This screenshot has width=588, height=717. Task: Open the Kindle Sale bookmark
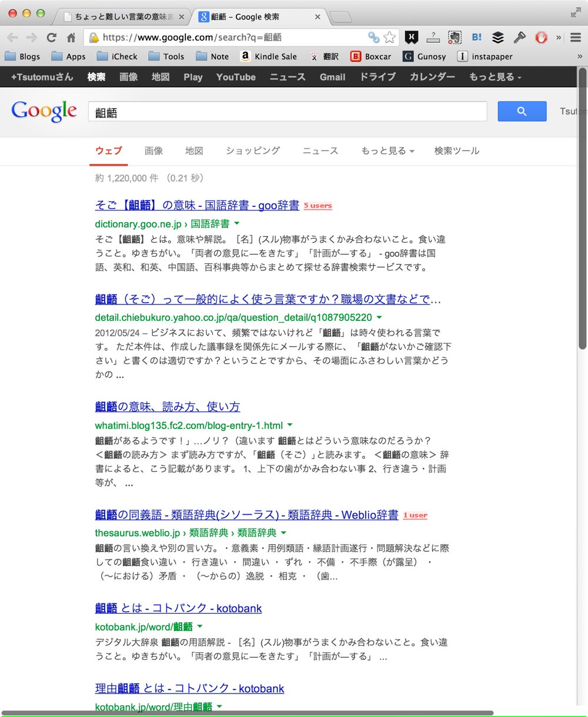click(x=269, y=56)
